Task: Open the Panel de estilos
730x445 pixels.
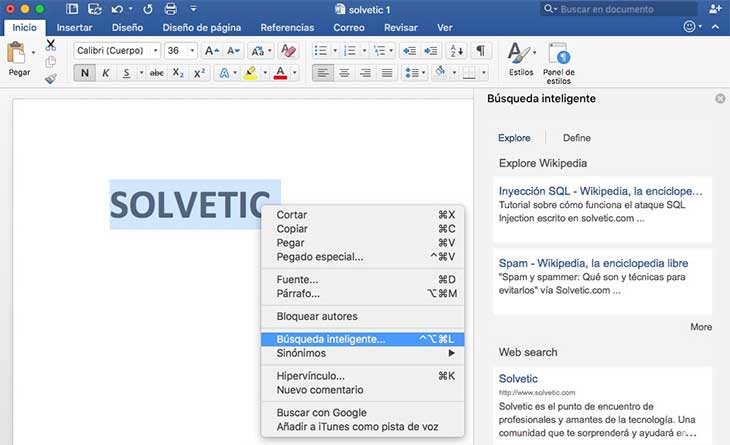Action: [558, 60]
